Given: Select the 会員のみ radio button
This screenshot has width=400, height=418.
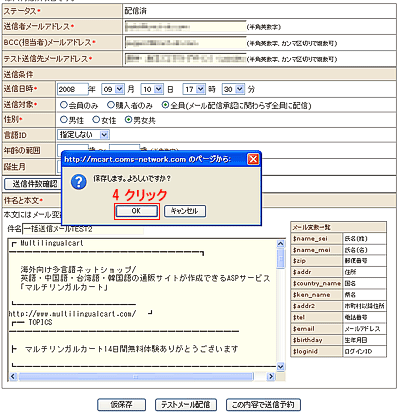Looking at the screenshot, I should click(64, 105).
